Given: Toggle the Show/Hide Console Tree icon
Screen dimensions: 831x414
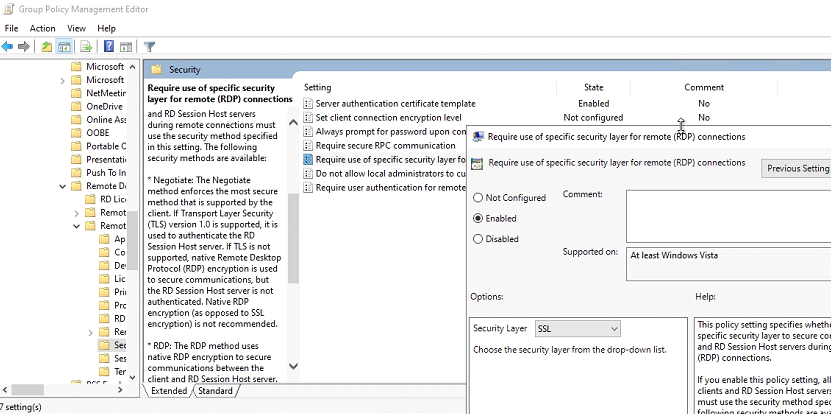Looking at the screenshot, I should pos(64,46).
